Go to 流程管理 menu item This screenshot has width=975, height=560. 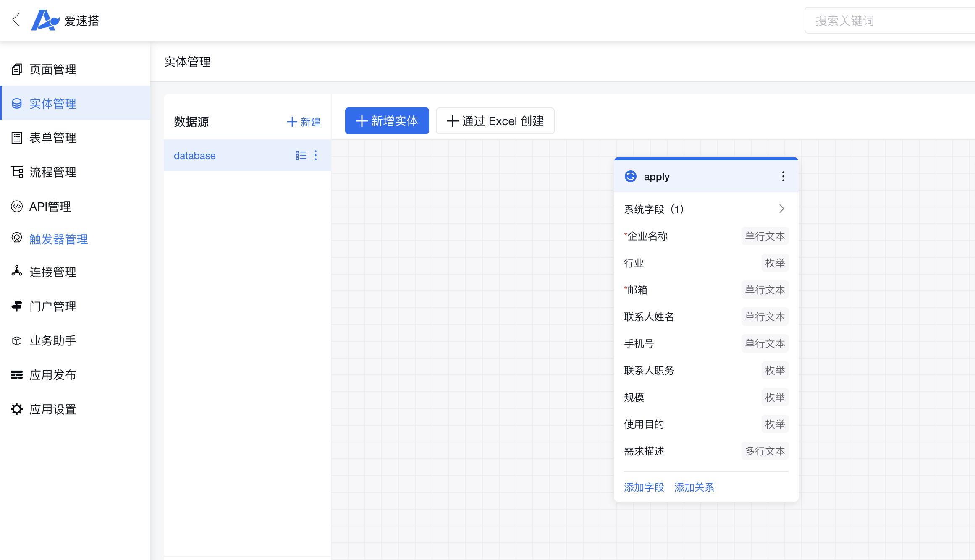[x=76, y=172]
